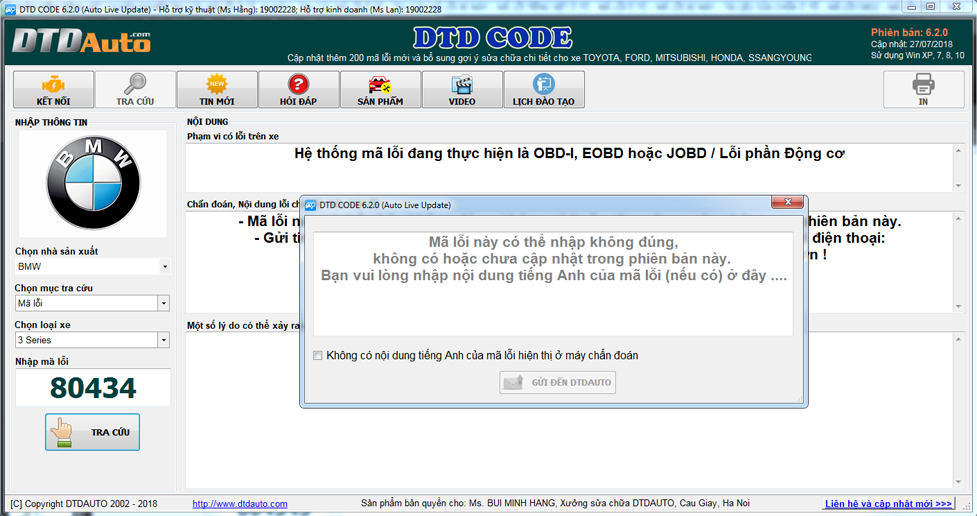Click the Phiên bản: 6.2.0 version text

click(909, 32)
